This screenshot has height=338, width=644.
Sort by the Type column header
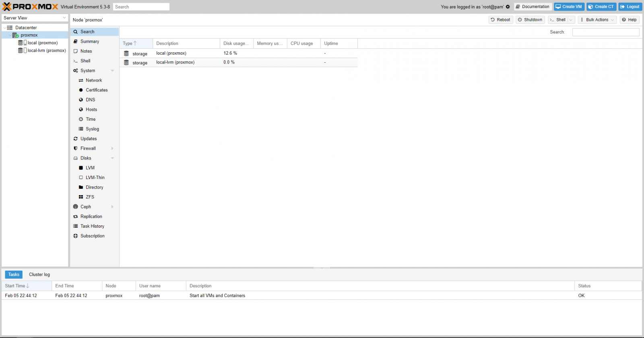(136, 43)
